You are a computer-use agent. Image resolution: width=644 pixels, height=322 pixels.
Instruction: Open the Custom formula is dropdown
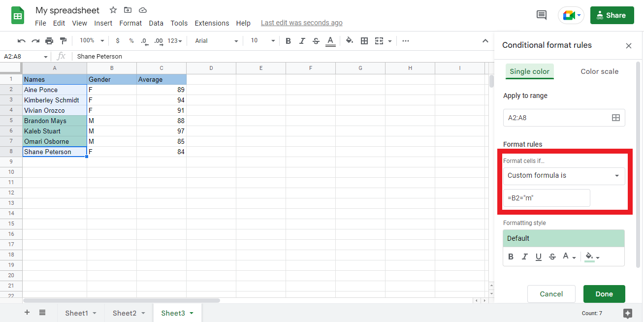[x=564, y=176]
